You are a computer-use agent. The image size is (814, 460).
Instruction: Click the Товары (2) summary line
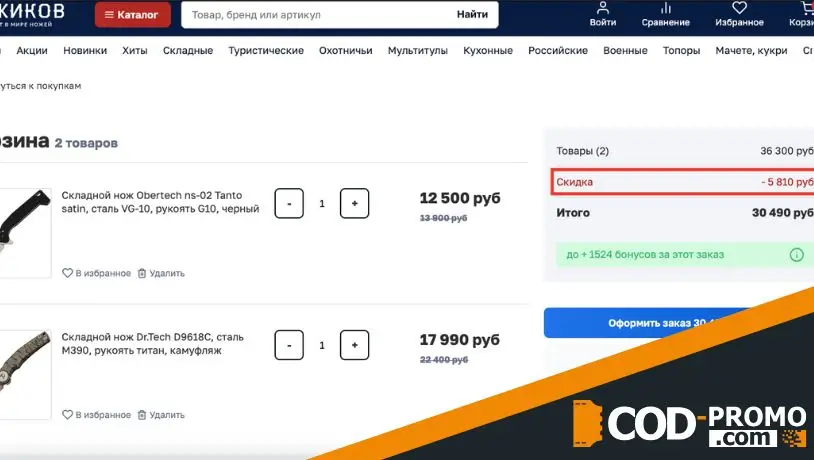click(685, 151)
